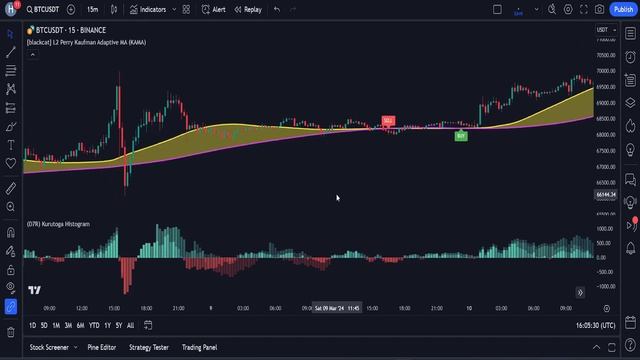Open the watchlist panel
Screen dimensions: 640x360
click(630, 33)
